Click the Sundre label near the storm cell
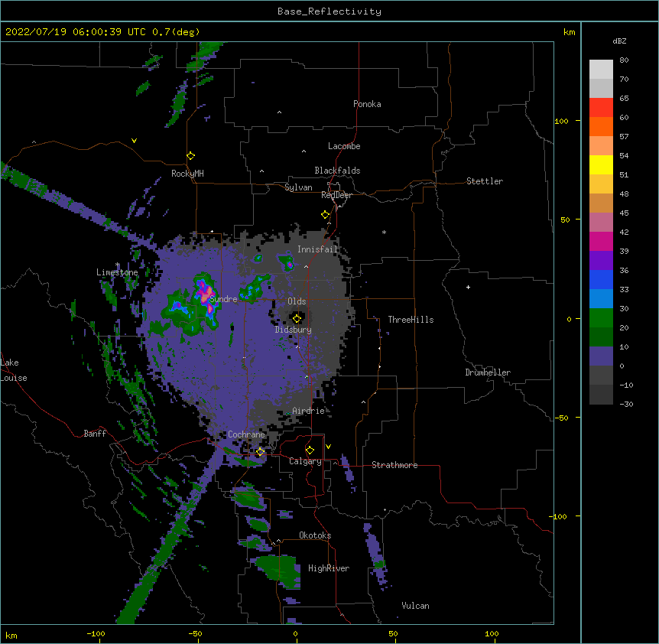Image resolution: width=659 pixels, height=644 pixels. tap(223, 299)
